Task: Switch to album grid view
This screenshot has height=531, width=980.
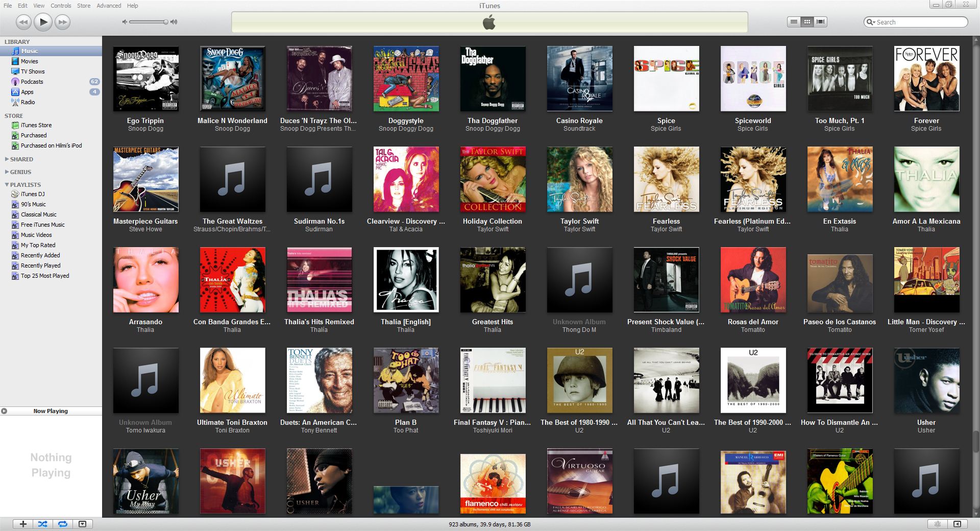Action: [807, 22]
